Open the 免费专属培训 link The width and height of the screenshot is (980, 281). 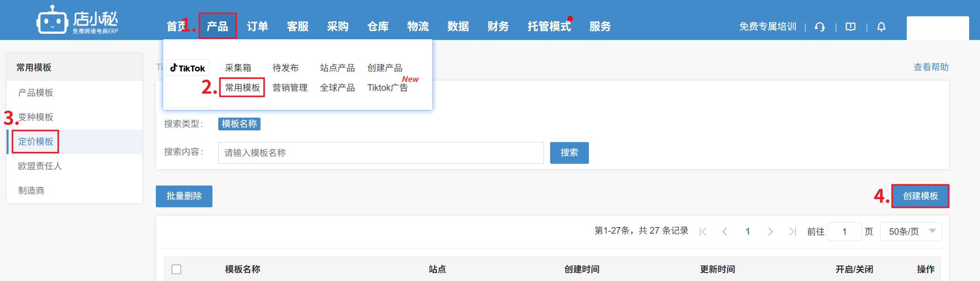[x=768, y=26]
